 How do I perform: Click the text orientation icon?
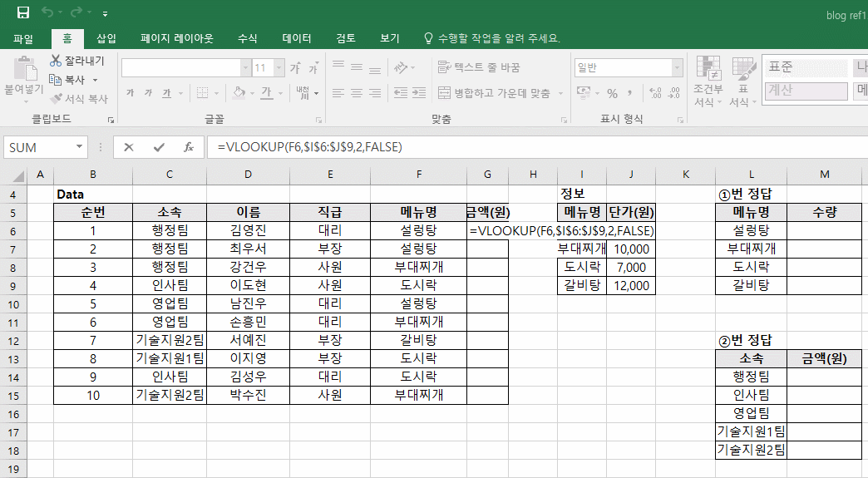(401, 67)
